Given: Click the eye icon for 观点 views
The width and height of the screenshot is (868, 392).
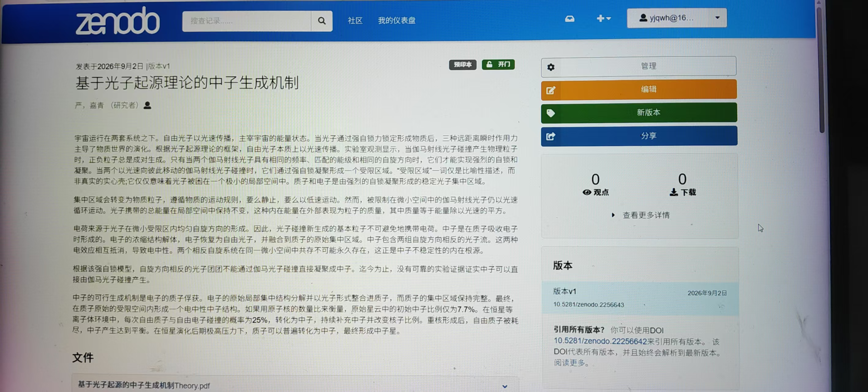Looking at the screenshot, I should point(587,192).
